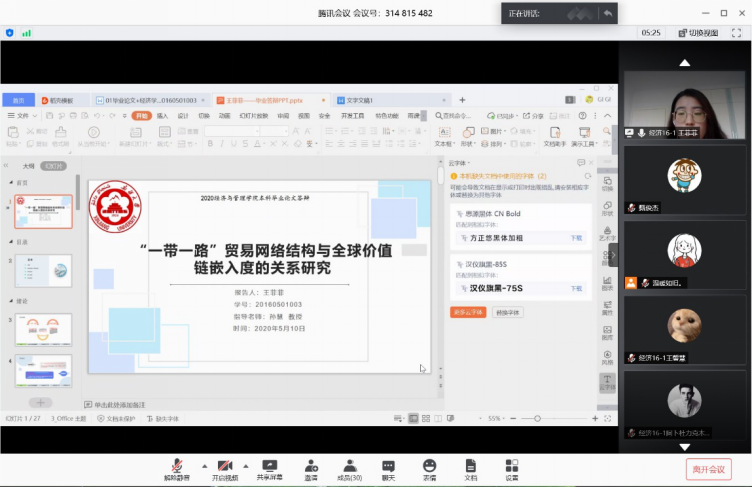Toggle Underline formatting button in ribbon
The height and width of the screenshot is (487, 753).
click(x=233, y=144)
